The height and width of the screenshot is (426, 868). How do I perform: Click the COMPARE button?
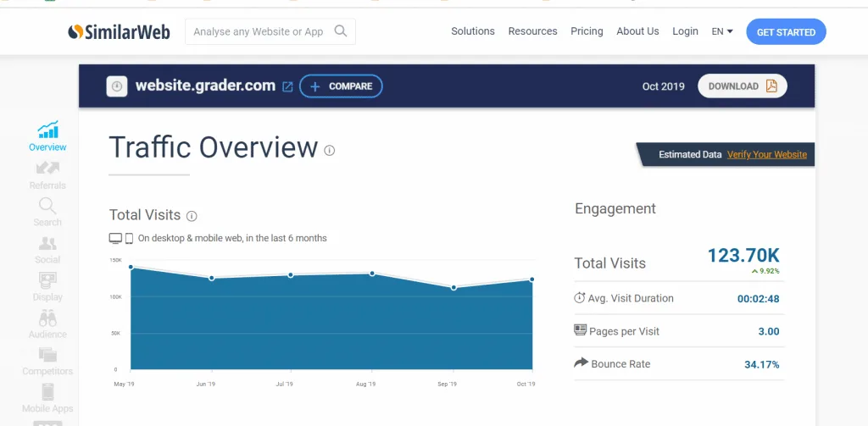click(341, 86)
